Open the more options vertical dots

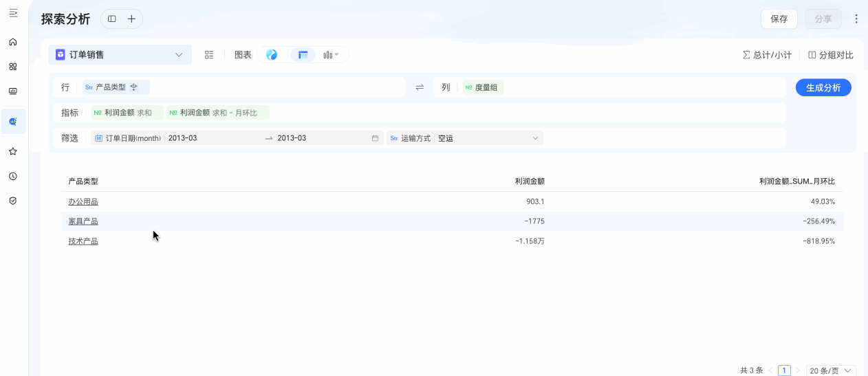856,19
